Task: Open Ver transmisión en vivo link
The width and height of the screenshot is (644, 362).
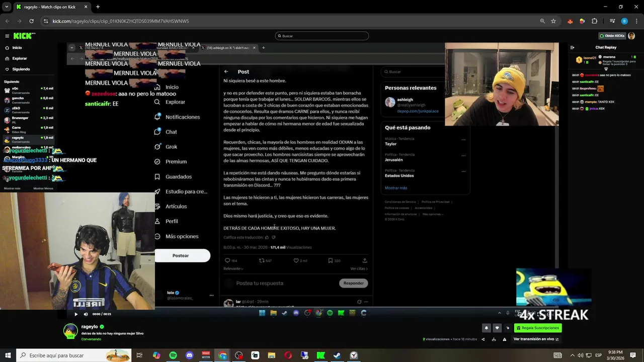Action: tap(536, 339)
